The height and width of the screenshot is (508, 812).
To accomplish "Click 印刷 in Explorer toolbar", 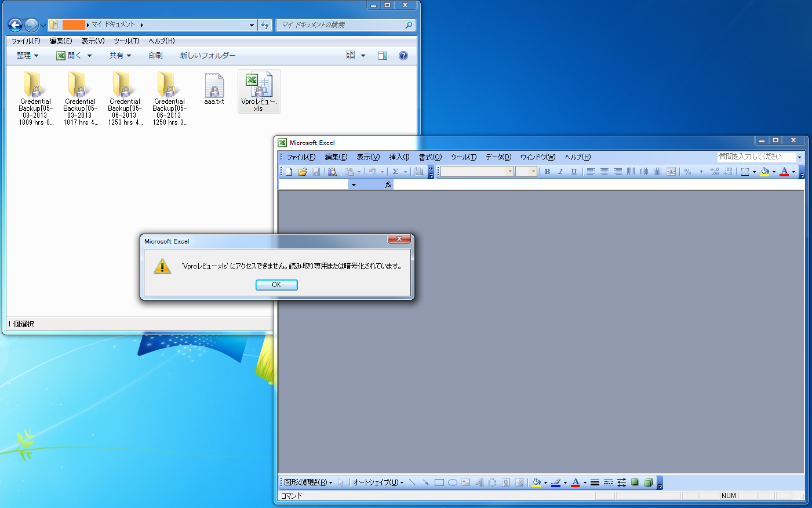I will (156, 56).
